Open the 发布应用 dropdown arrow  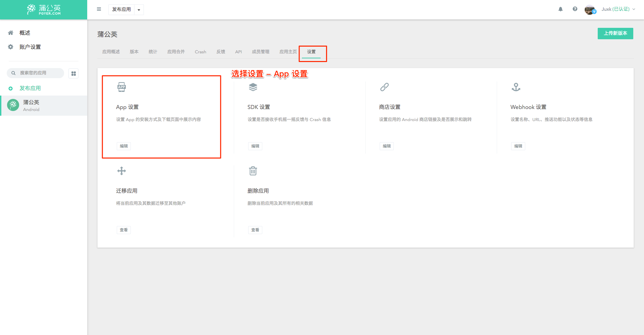[x=139, y=10]
